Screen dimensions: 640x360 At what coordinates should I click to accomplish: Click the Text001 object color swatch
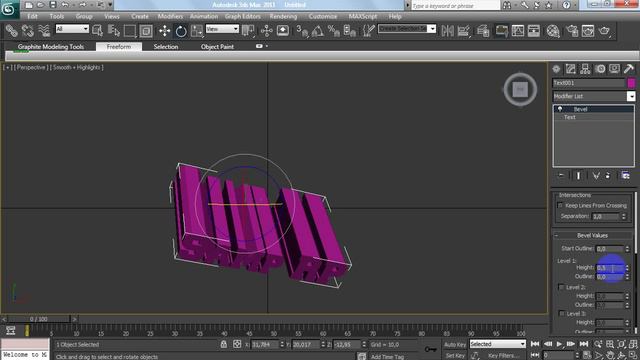[631, 83]
